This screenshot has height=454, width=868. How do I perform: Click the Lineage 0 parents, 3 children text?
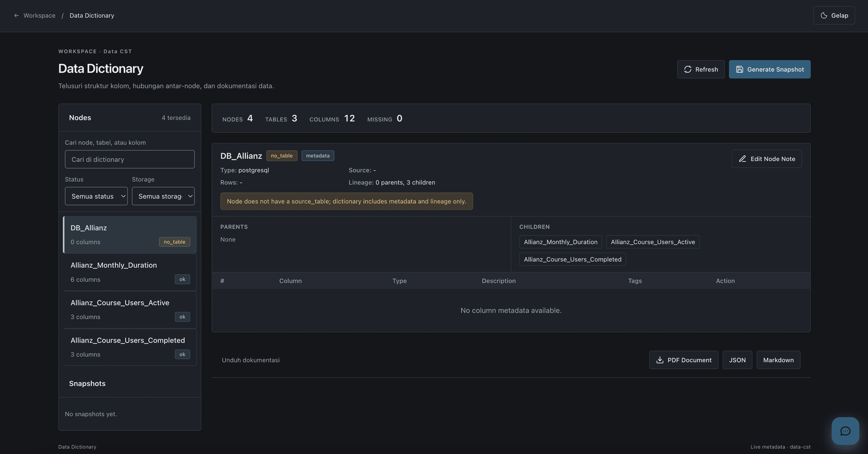point(392,182)
